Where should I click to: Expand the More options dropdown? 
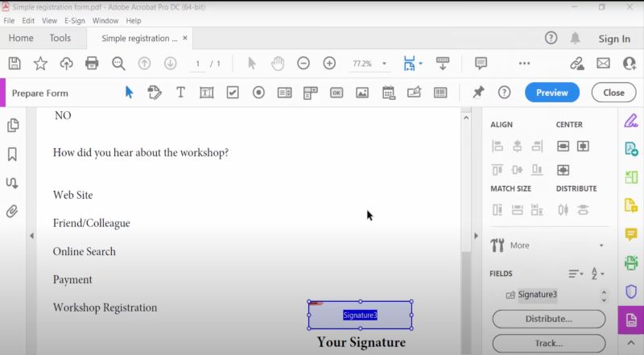click(x=601, y=246)
